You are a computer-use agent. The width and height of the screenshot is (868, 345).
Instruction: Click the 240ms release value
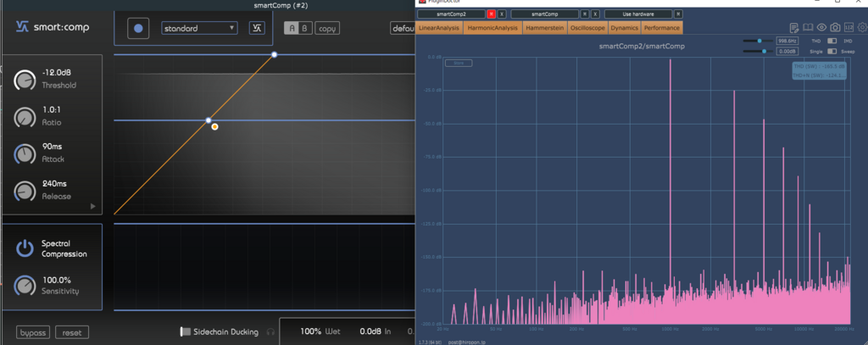(x=55, y=183)
